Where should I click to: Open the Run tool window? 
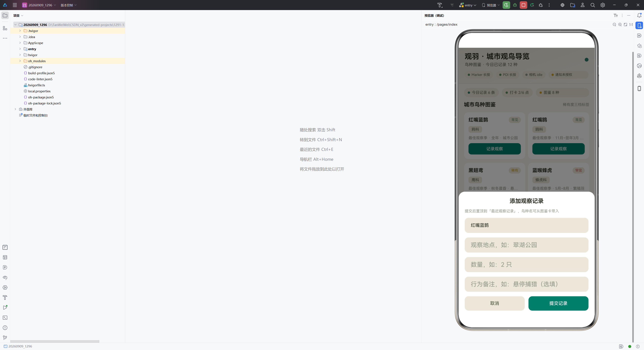[x=5, y=307]
